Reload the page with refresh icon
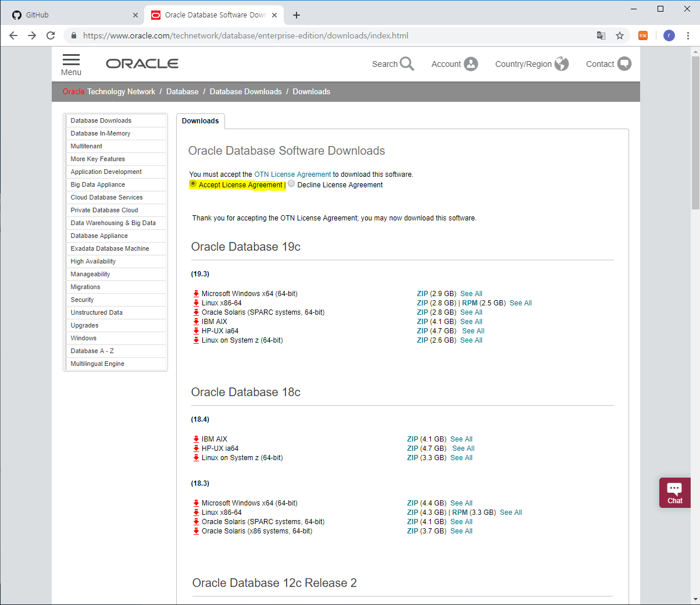700x605 pixels. coord(51,35)
